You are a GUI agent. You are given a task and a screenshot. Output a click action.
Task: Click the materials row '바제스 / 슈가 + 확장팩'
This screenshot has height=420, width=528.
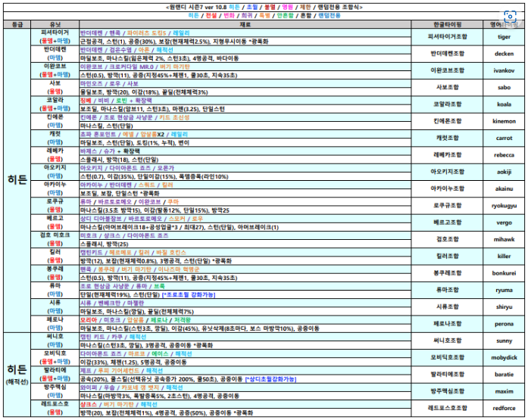245,151
